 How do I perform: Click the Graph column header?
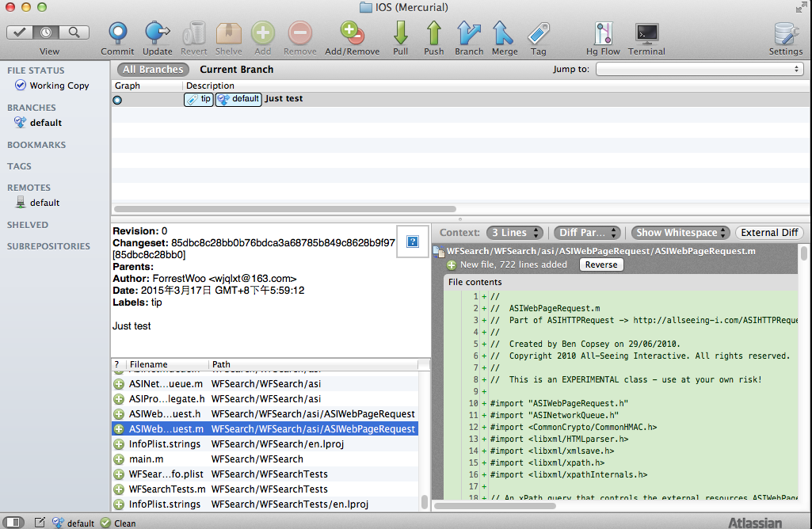(x=147, y=86)
